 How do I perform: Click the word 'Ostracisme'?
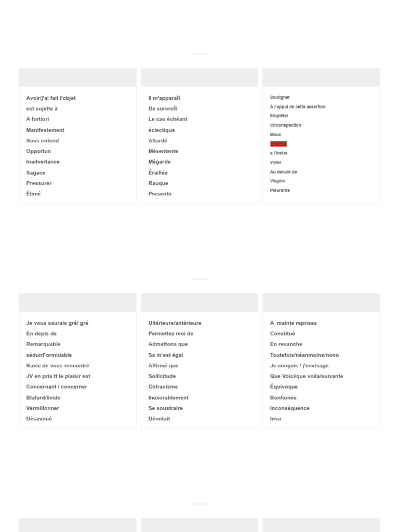click(163, 387)
